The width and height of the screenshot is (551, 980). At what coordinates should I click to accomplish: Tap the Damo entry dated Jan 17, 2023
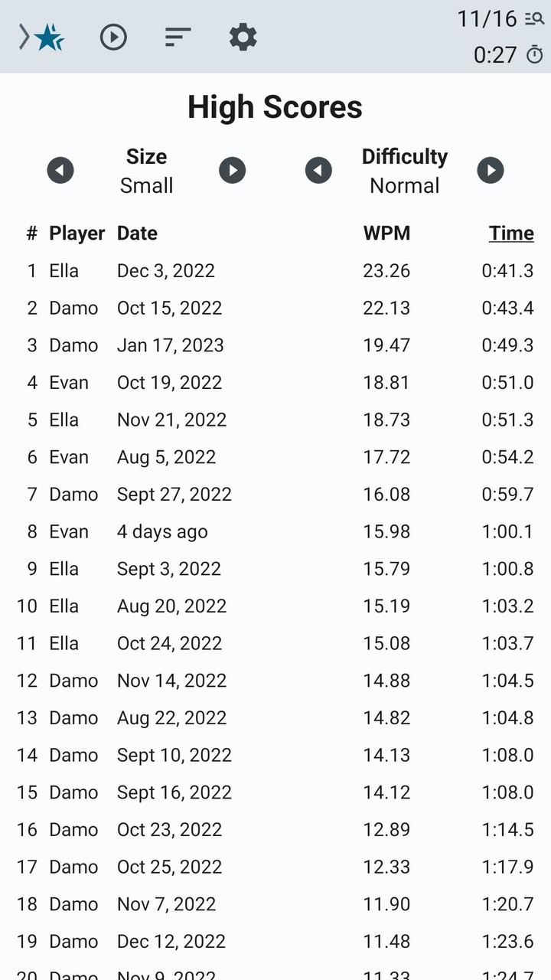(275, 345)
